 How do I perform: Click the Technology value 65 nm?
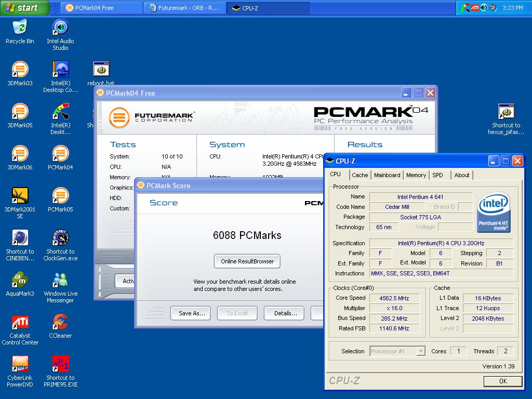click(x=384, y=227)
